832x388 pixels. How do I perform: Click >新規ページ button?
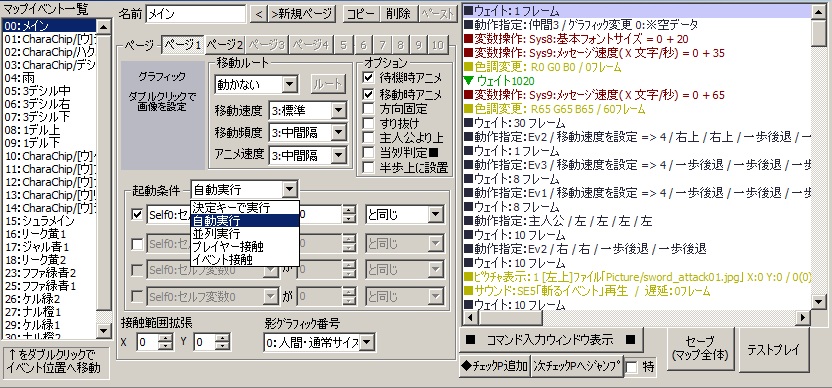[x=302, y=14]
